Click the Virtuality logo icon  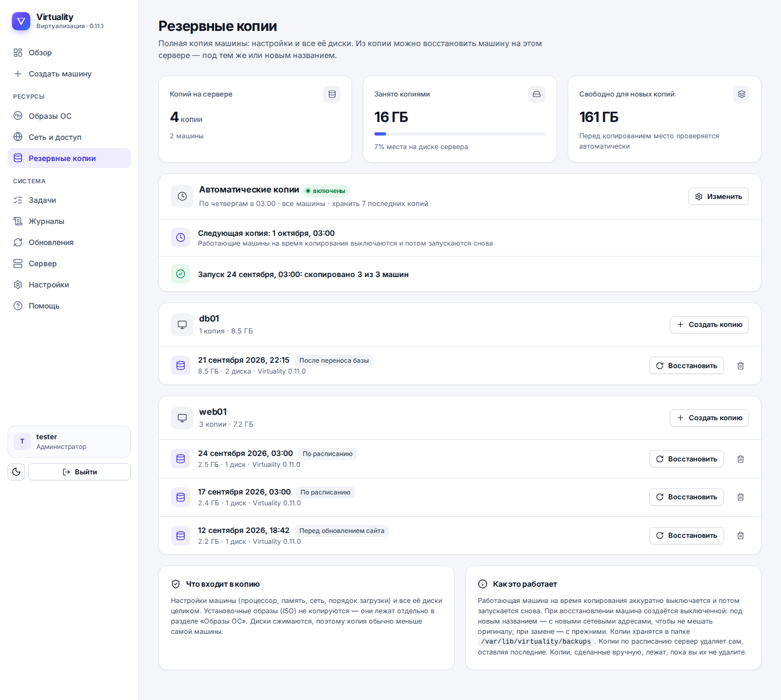pos(21,21)
